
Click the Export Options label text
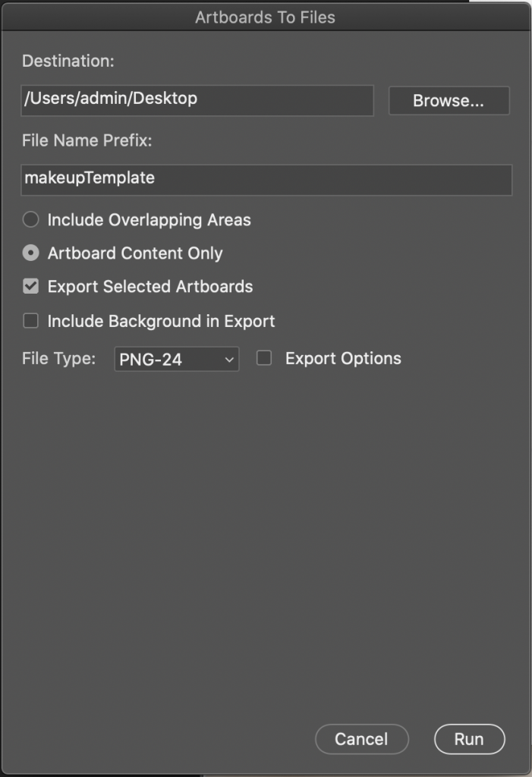(x=343, y=358)
